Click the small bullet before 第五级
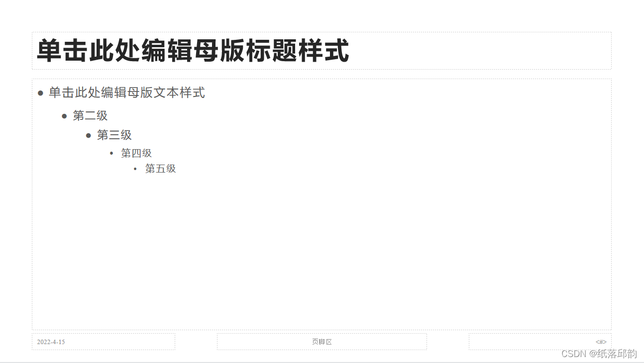644x363 pixels. (135, 169)
